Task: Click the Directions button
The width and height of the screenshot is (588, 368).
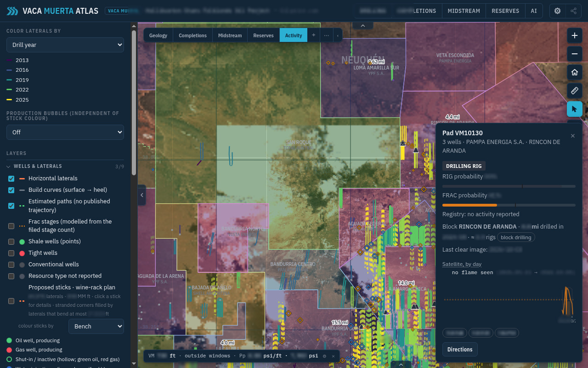Action: click(460, 350)
